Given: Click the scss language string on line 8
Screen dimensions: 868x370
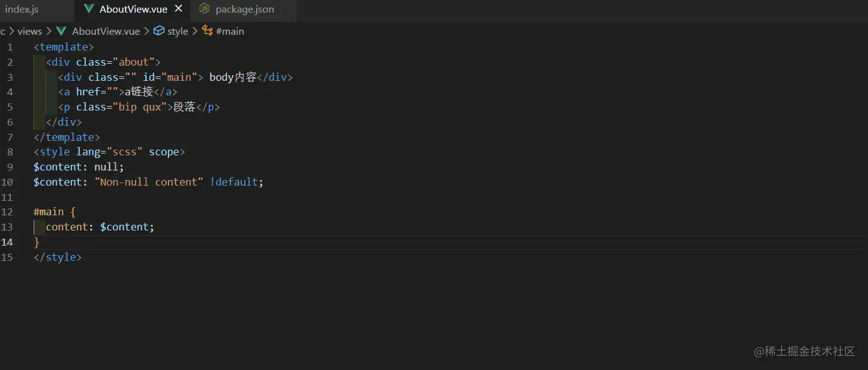Looking at the screenshot, I should (x=124, y=152).
